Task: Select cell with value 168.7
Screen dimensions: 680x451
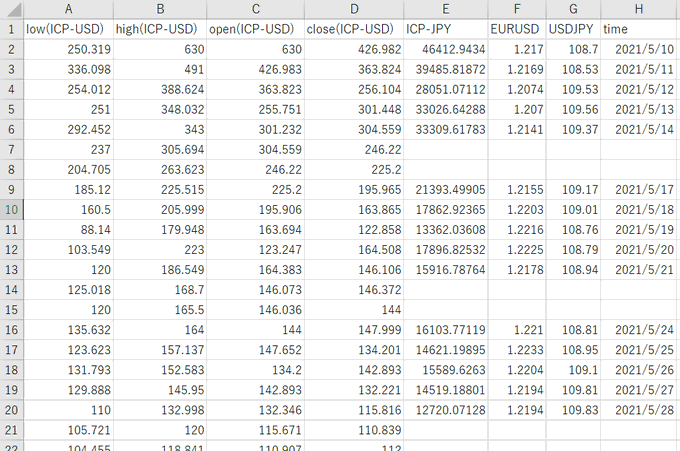Action: [x=160, y=290]
